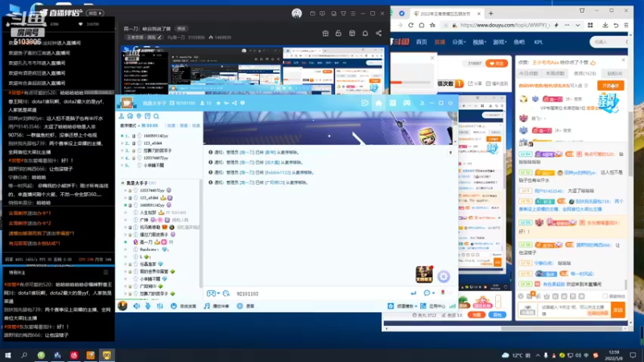Collapse the channel member tree group
Viewport: 644px width, 362px height.
(122, 183)
